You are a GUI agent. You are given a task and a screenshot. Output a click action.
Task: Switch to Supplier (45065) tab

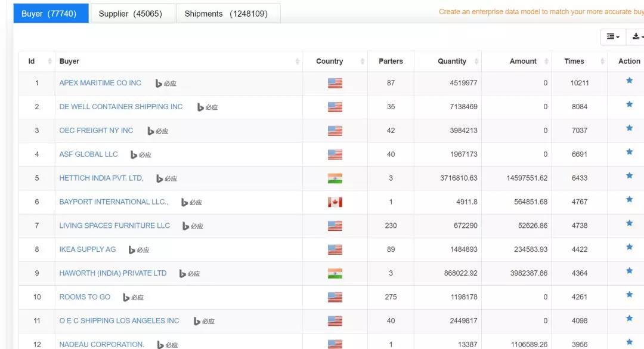point(132,14)
